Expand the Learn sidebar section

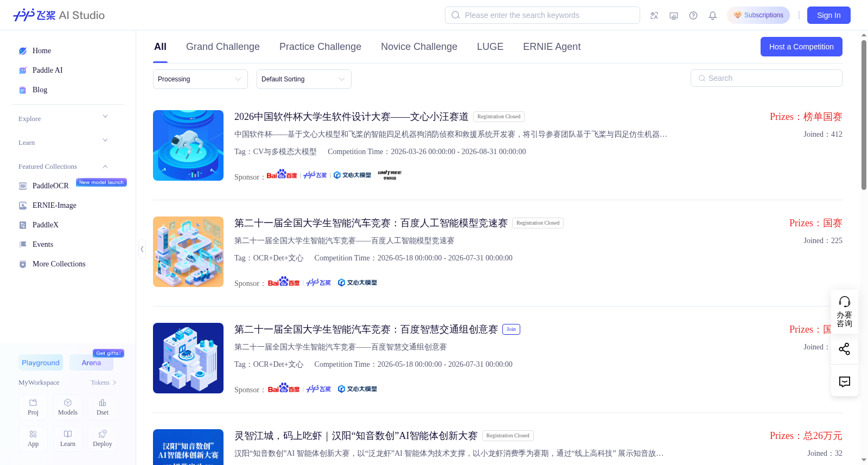click(63, 142)
